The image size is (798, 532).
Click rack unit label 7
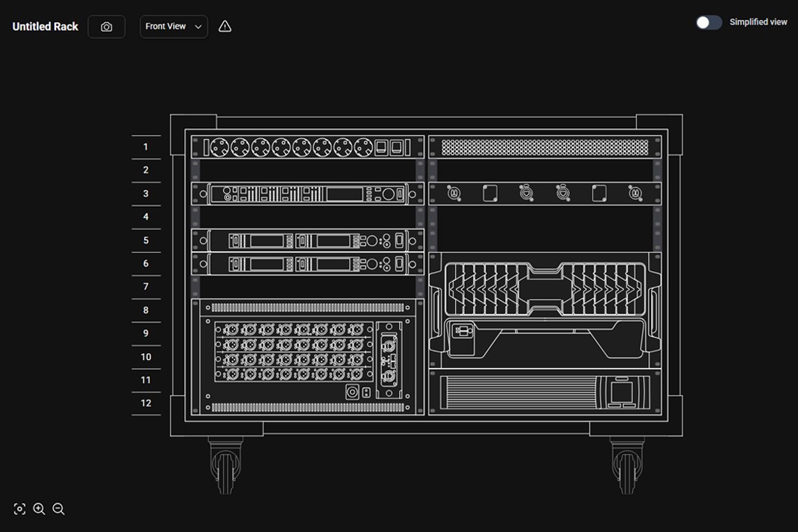[146, 287]
